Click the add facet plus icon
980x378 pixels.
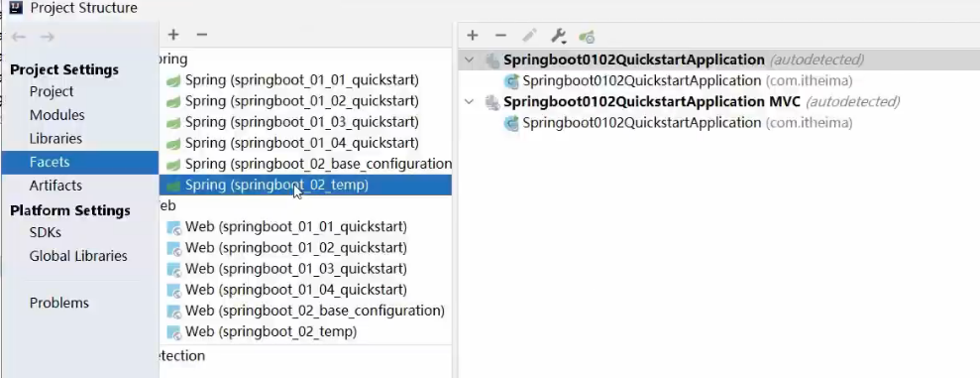(x=173, y=35)
